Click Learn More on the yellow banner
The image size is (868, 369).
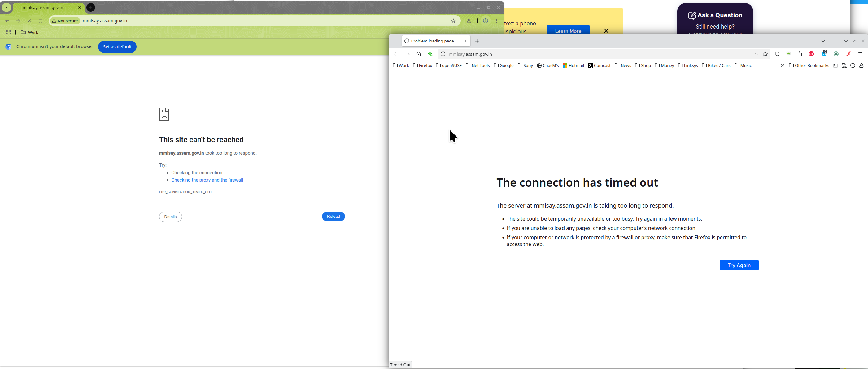click(568, 30)
